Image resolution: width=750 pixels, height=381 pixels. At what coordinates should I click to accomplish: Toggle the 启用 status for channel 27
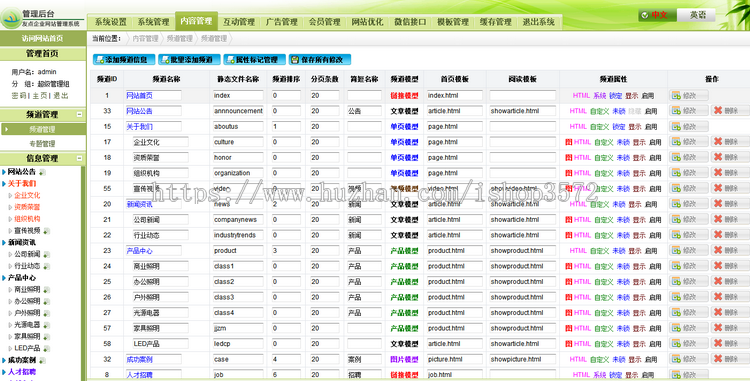[x=655, y=313]
